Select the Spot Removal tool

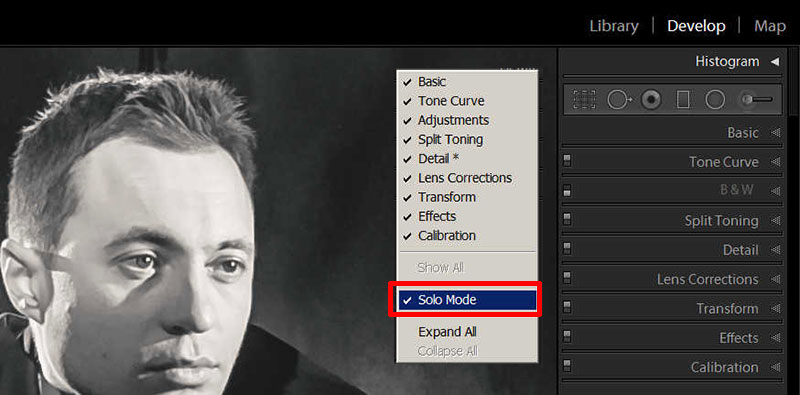(x=619, y=99)
